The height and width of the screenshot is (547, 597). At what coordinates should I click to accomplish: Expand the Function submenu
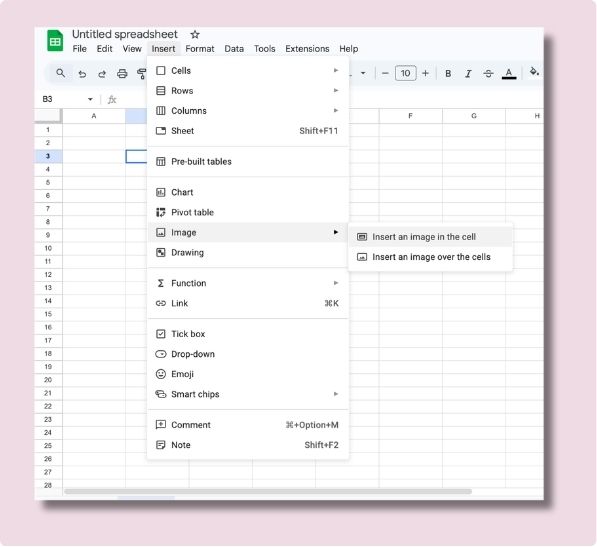click(x=248, y=283)
